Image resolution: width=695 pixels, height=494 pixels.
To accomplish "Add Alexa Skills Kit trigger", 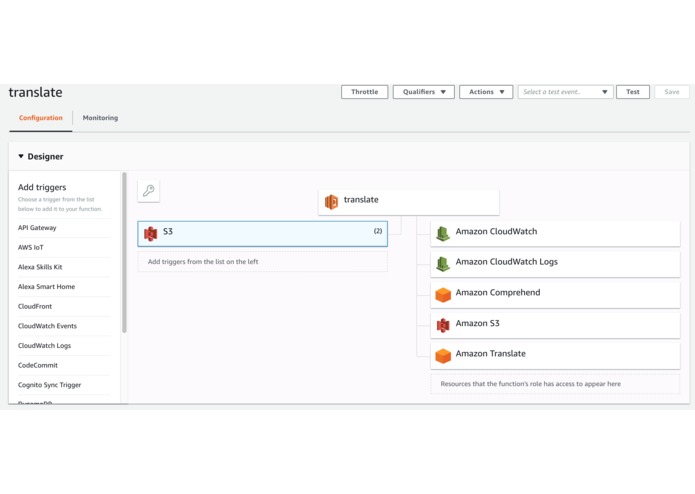I will [x=40, y=267].
